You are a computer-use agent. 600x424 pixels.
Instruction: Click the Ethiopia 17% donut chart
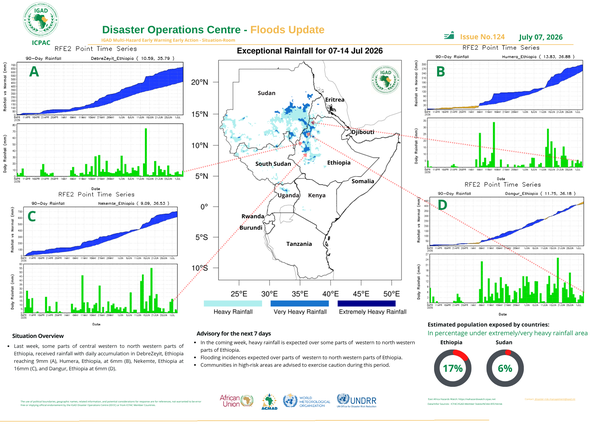pyautogui.click(x=453, y=368)
